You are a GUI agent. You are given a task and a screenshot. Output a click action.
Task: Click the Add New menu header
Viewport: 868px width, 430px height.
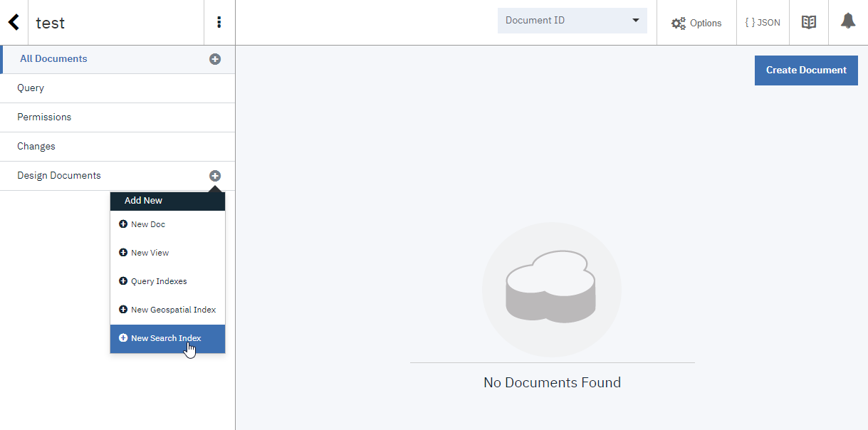coord(167,201)
